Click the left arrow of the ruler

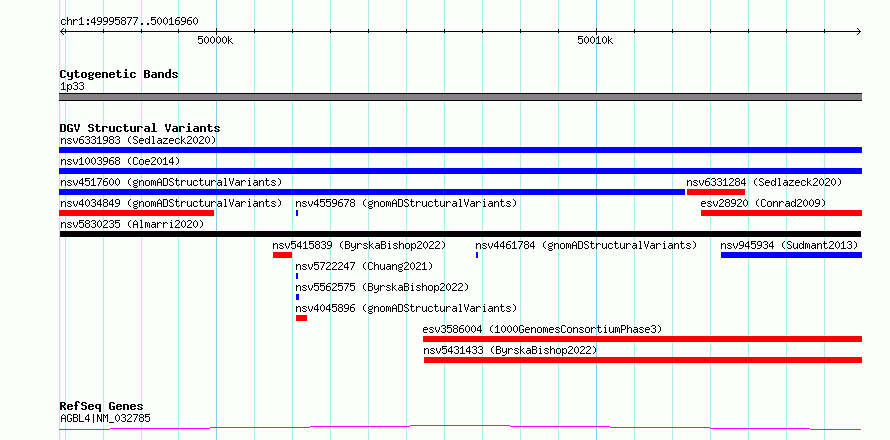tap(62, 31)
